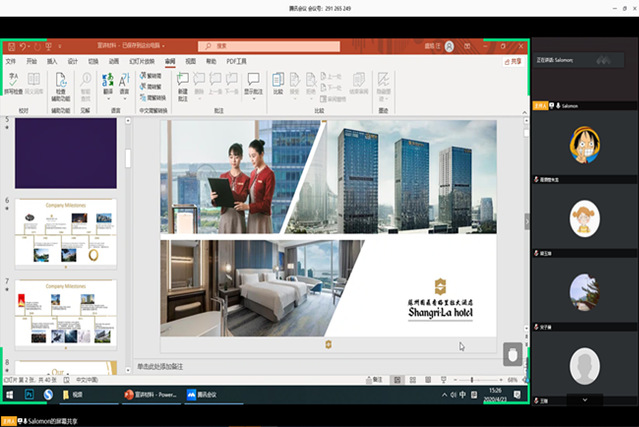Toggle normal view button in status bar
This screenshot has width=639, height=427.
396,380
